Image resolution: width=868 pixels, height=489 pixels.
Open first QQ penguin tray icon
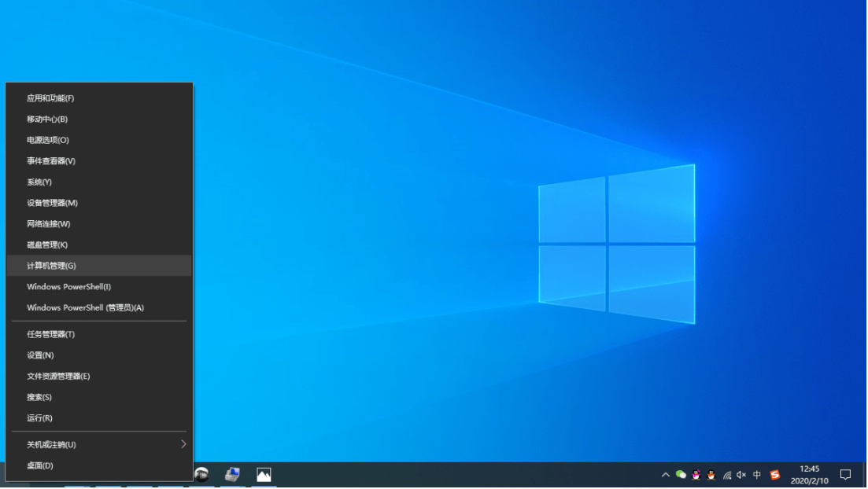pos(696,475)
